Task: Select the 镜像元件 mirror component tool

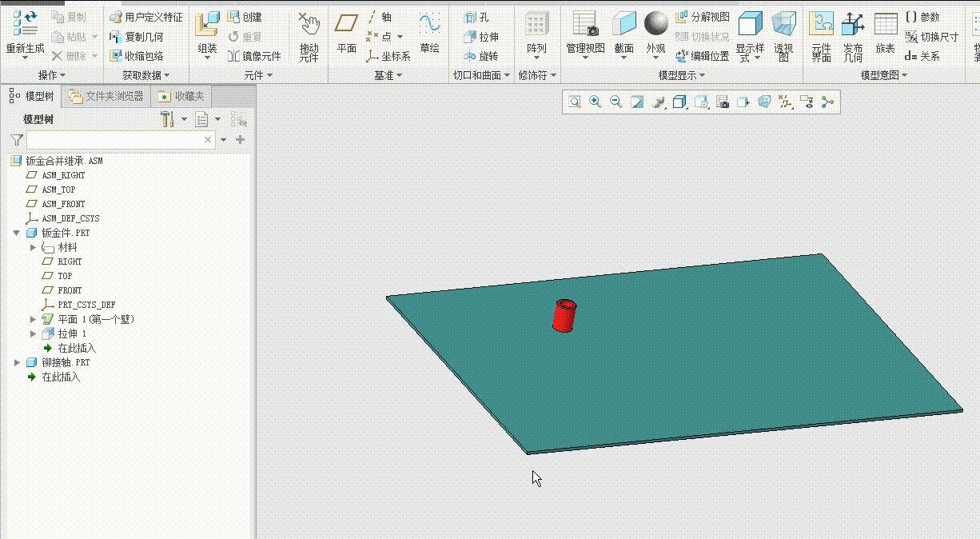Action: pos(254,56)
